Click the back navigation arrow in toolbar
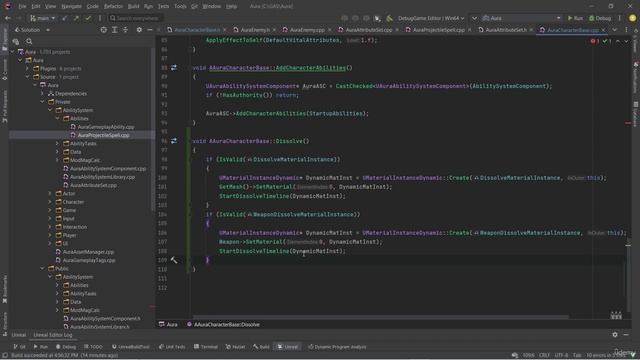Image resolution: width=640 pixels, height=360 pixels. [x=7, y=18]
